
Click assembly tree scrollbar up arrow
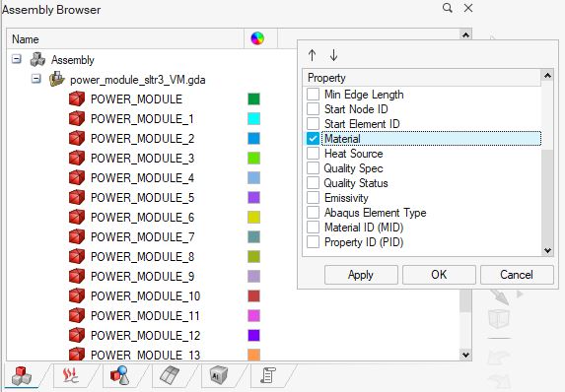465,34
